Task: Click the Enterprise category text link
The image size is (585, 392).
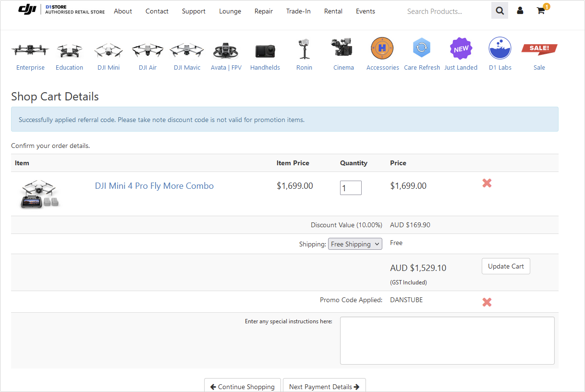Action: pos(30,68)
